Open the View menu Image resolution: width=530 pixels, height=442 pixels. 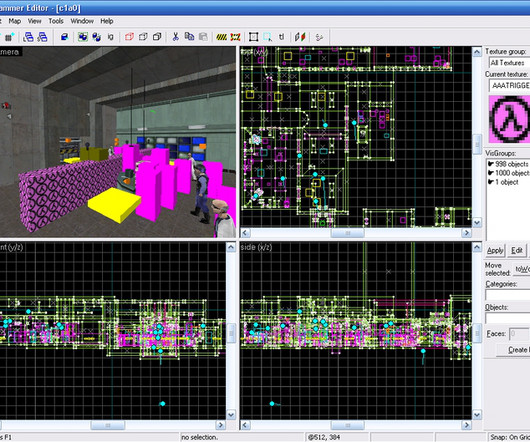(34, 21)
